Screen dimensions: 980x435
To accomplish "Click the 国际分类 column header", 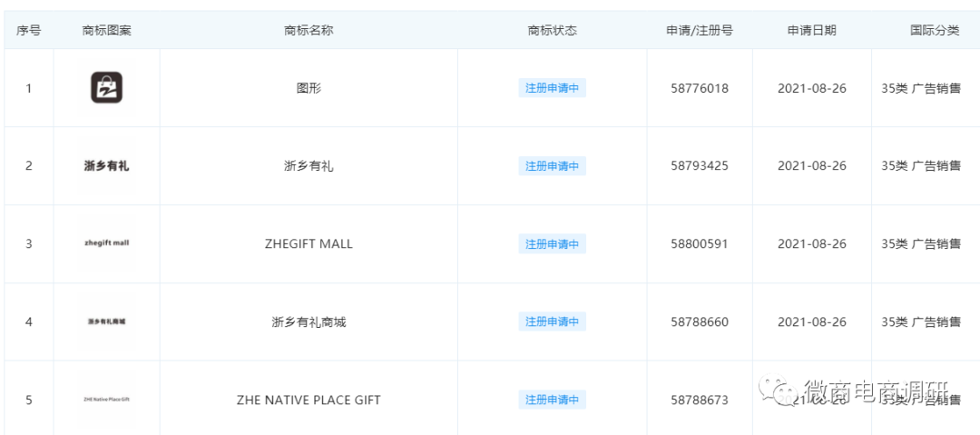I will 935,31.
